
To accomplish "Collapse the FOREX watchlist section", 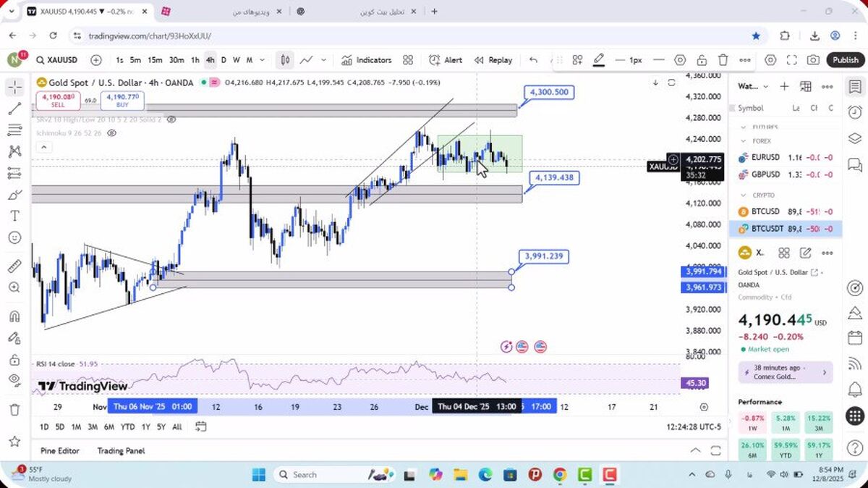I will click(x=743, y=141).
